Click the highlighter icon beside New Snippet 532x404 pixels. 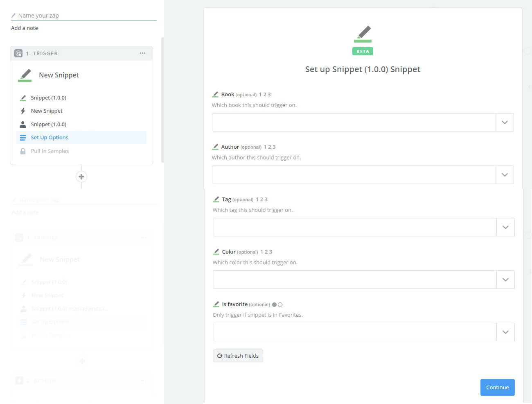pos(25,75)
